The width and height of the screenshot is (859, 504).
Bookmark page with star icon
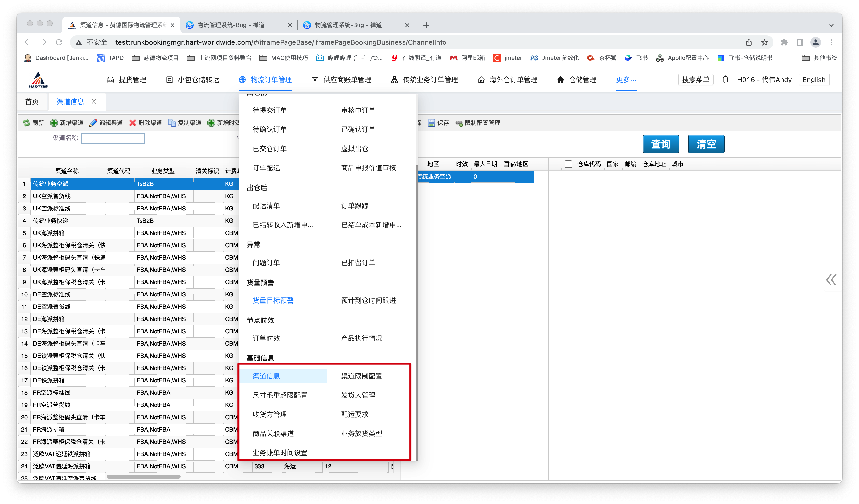(x=765, y=42)
